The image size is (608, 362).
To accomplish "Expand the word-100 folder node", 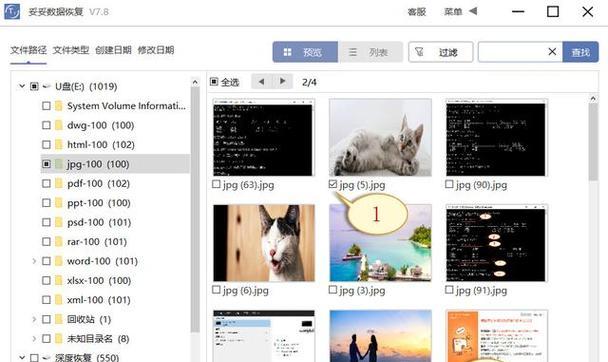I will pos(34,261).
